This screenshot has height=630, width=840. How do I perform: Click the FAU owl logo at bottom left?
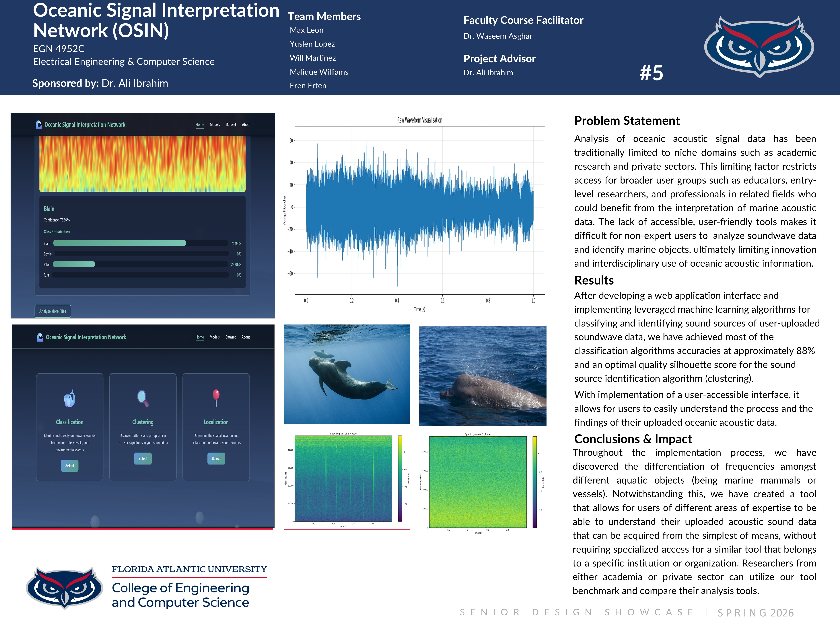pyautogui.click(x=64, y=588)
